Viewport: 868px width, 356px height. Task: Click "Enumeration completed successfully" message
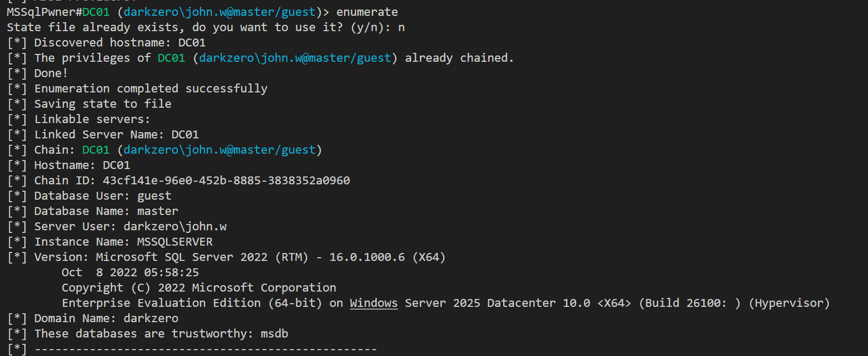point(150,89)
